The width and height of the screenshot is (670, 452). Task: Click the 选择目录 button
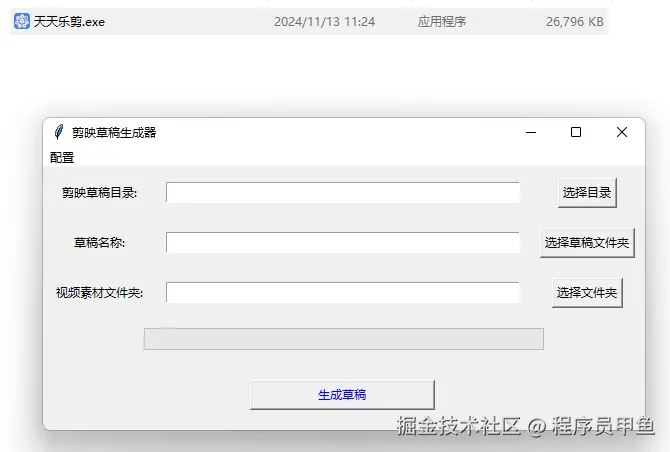pos(587,193)
